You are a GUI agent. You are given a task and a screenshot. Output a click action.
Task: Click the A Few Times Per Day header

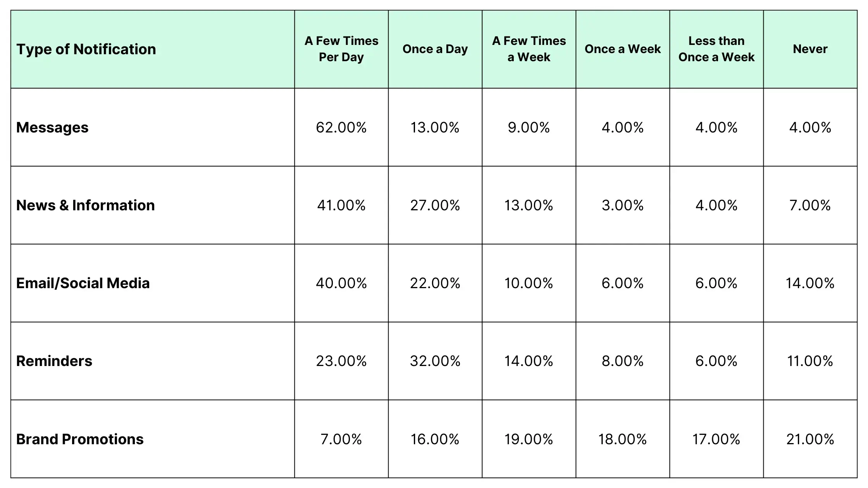(x=341, y=49)
